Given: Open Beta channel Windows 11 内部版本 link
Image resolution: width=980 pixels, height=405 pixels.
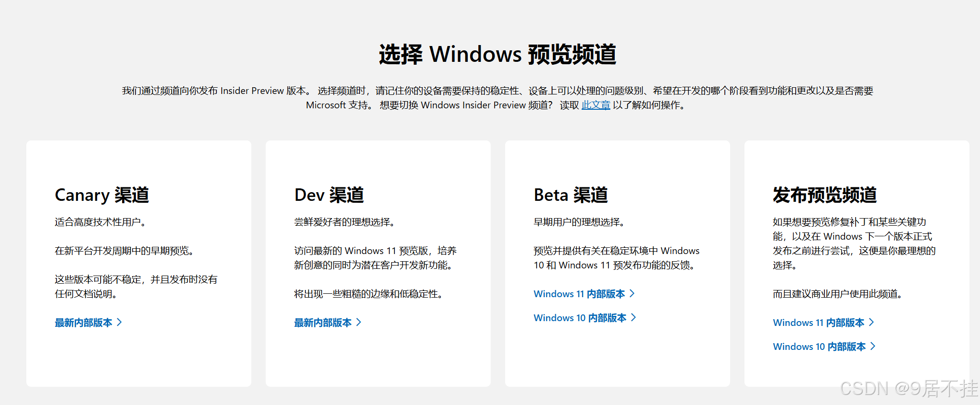Looking at the screenshot, I should 585,294.
